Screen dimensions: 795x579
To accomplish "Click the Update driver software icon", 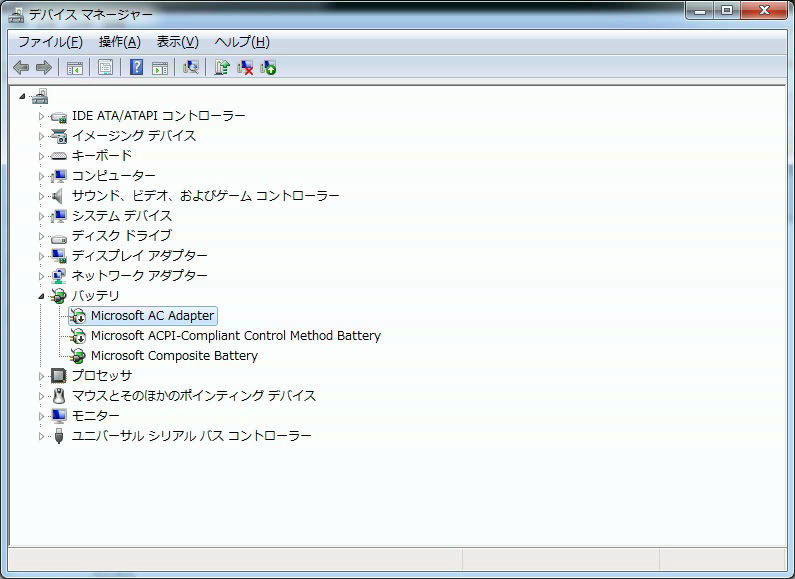I will pyautogui.click(x=222, y=67).
